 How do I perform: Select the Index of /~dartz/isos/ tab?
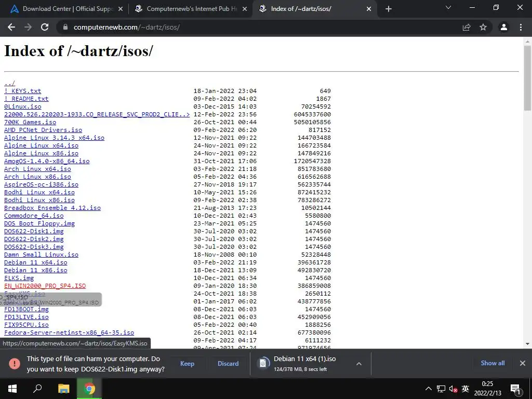point(314,9)
